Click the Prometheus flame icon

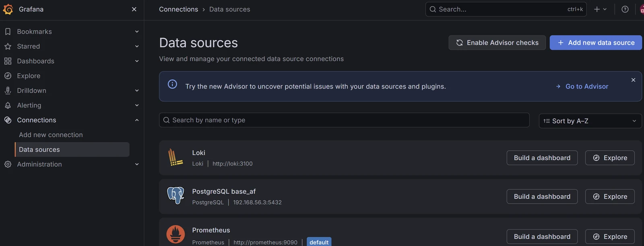click(x=175, y=234)
